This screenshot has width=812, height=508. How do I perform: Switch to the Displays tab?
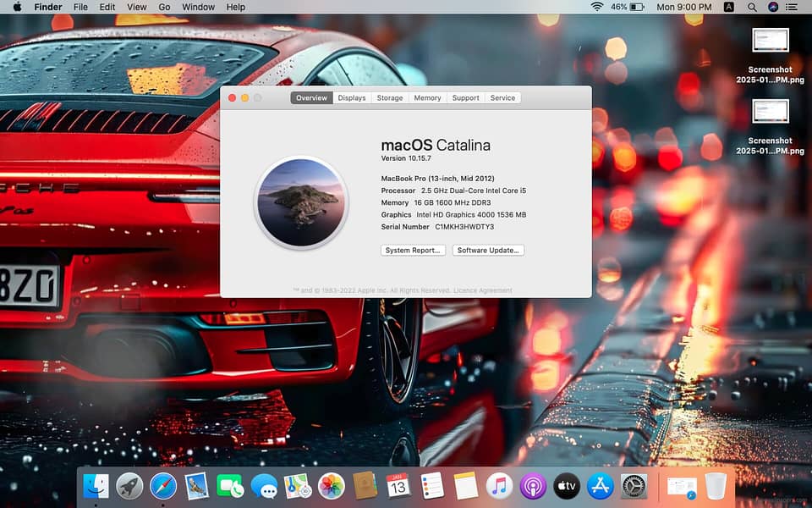(x=352, y=98)
